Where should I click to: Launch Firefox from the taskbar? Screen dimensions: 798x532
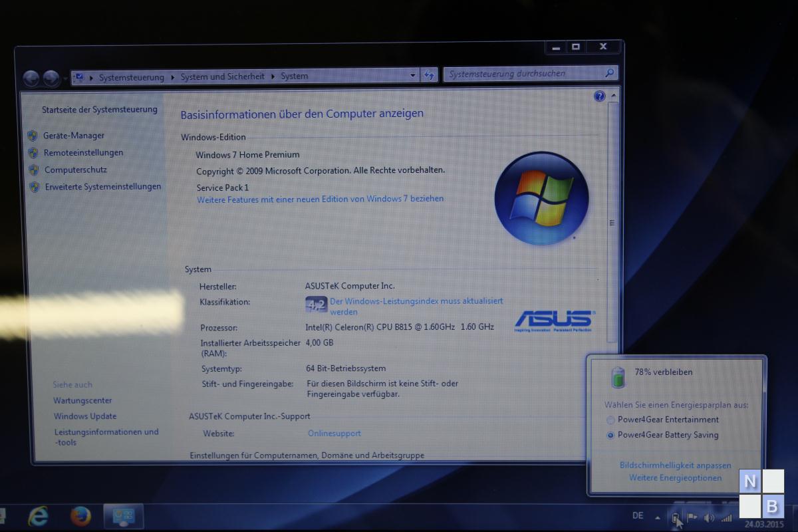pos(80,516)
